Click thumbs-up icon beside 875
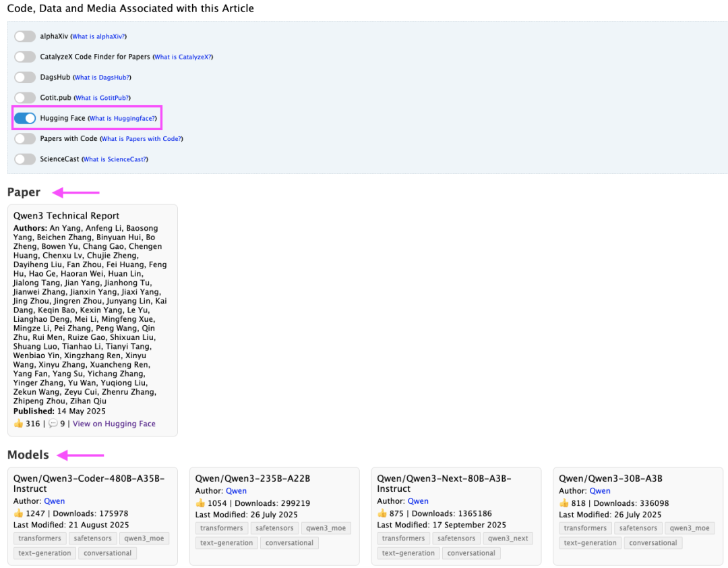Image resolution: width=728 pixels, height=568 pixels. pyautogui.click(x=382, y=513)
